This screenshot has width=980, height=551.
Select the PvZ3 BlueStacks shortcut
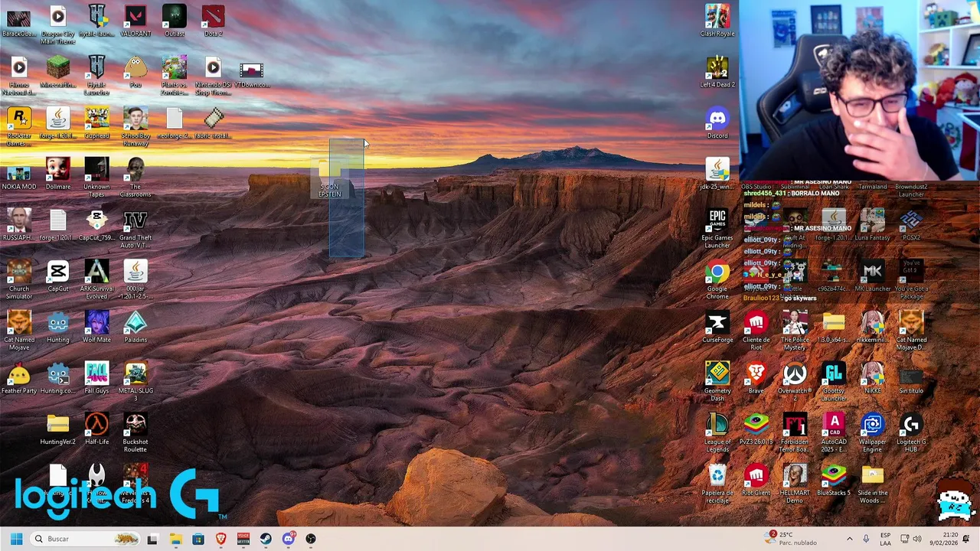tap(756, 429)
